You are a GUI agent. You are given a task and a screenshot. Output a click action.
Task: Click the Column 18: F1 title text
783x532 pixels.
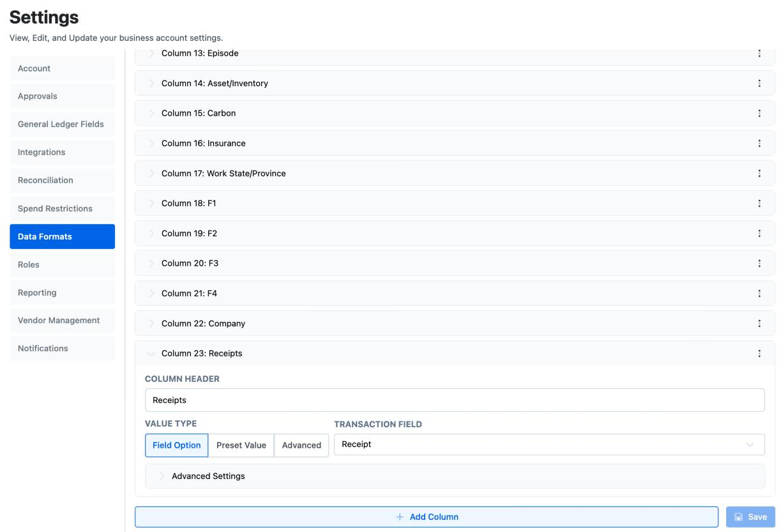(x=190, y=204)
